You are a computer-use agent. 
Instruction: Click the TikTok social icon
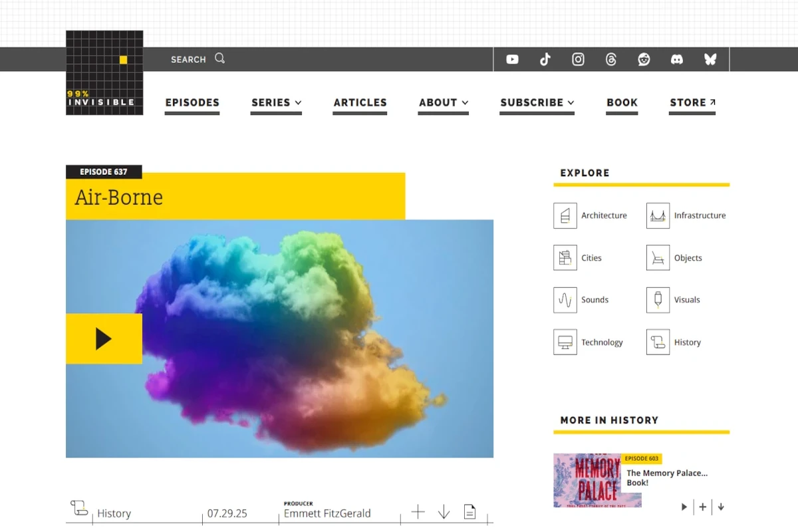[545, 59]
